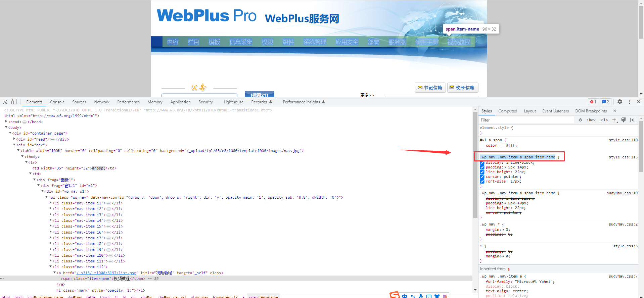This screenshot has width=644, height=298.
Task: Open the Computed tab
Action: pyautogui.click(x=507, y=111)
